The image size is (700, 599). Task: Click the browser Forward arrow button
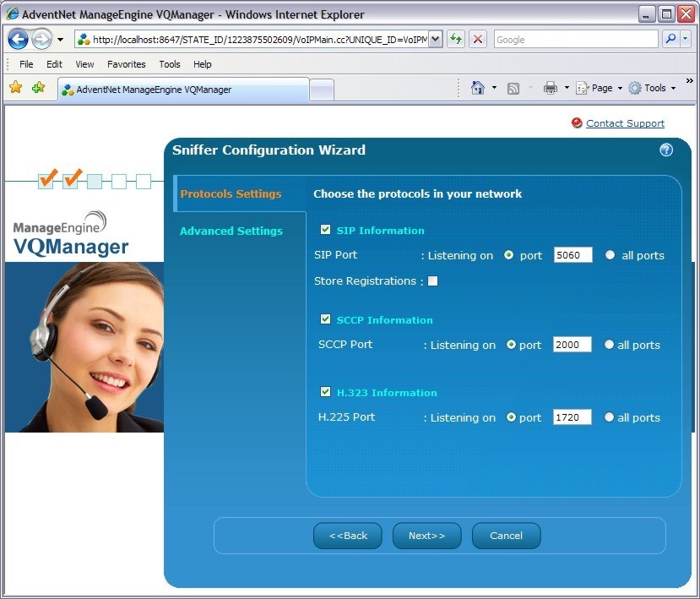click(42, 40)
